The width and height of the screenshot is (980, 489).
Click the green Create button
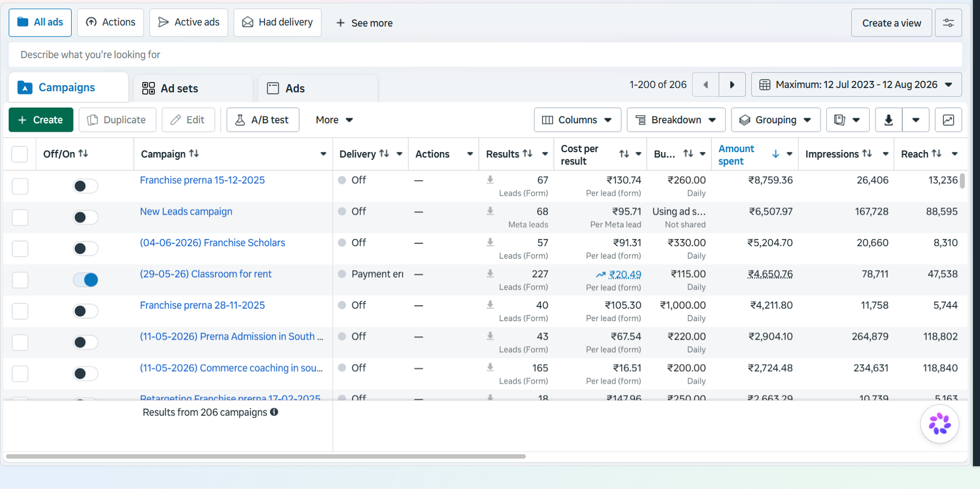[41, 120]
